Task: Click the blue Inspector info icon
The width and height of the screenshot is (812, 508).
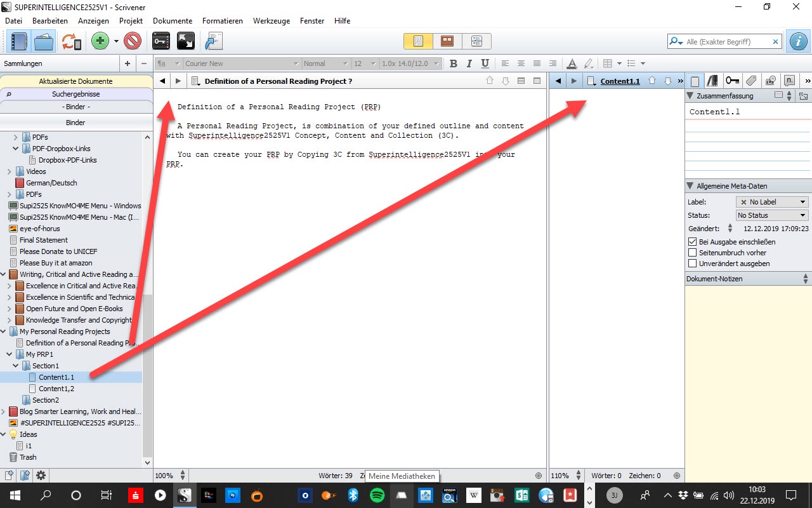Action: 797,42
